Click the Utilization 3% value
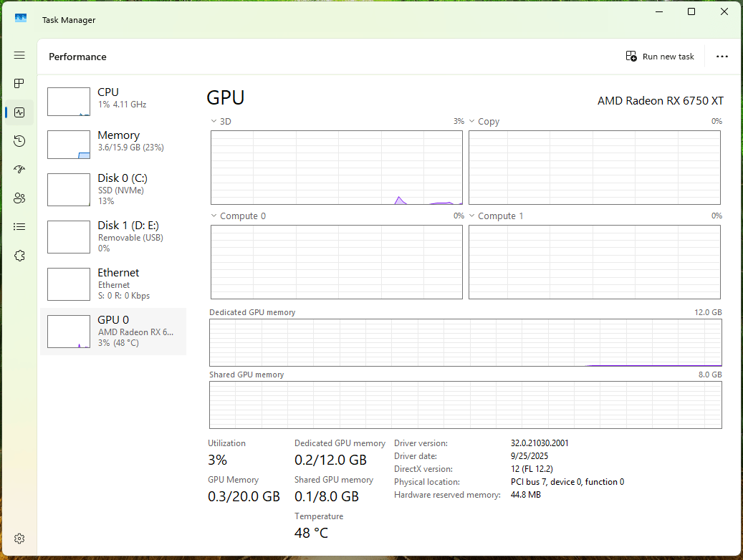 pos(218,460)
